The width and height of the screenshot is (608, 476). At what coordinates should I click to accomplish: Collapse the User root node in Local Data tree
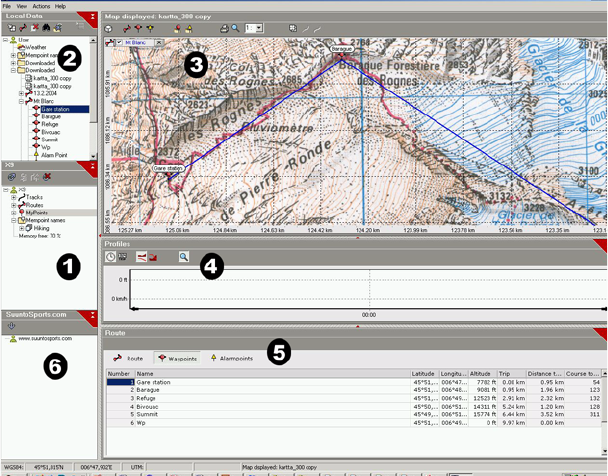click(5, 40)
